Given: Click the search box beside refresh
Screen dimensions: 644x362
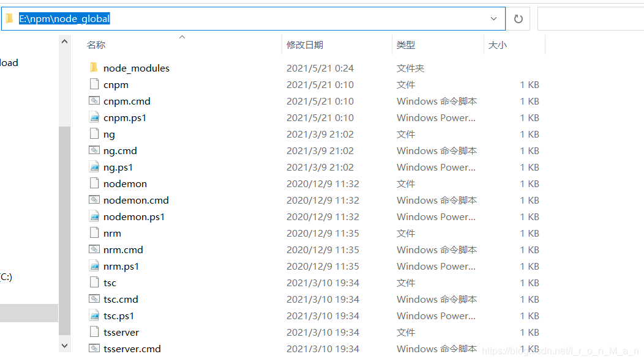Looking at the screenshot, I should tap(591, 18).
